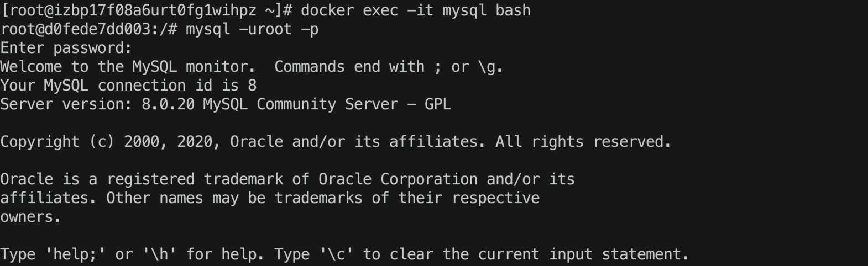Click 'trademarks of their respective' text
868x266 pixels.
[x=407, y=198]
